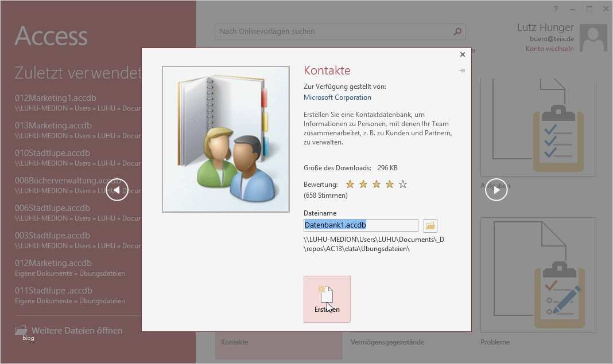The width and height of the screenshot is (613, 364).
Task: Open recent file 012Marketing1.accdb
Action: [78, 103]
